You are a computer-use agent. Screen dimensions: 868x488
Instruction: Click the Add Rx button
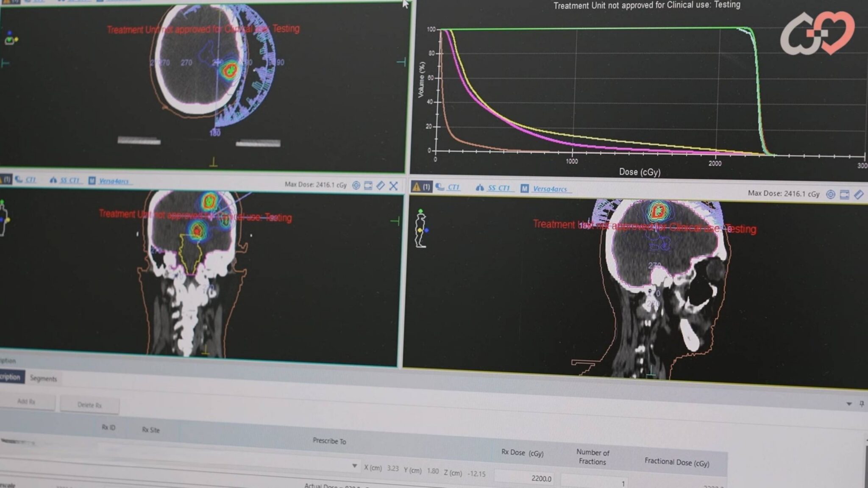point(26,402)
